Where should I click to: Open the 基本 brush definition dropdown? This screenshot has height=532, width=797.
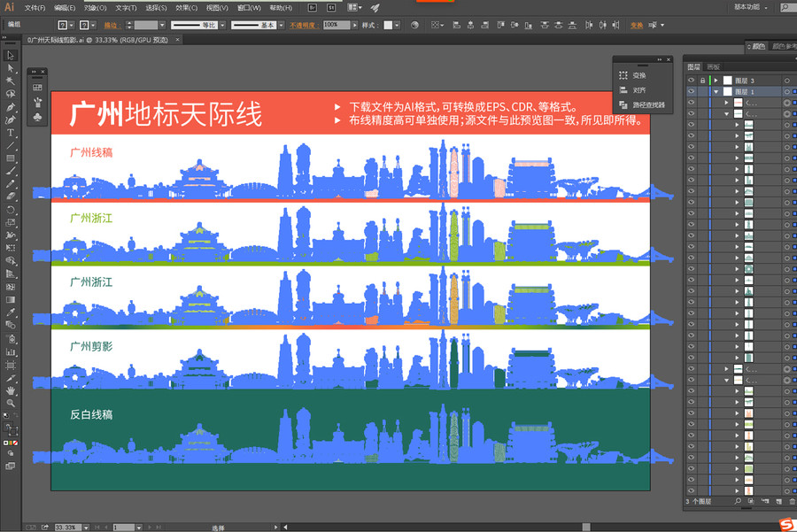pos(281,25)
